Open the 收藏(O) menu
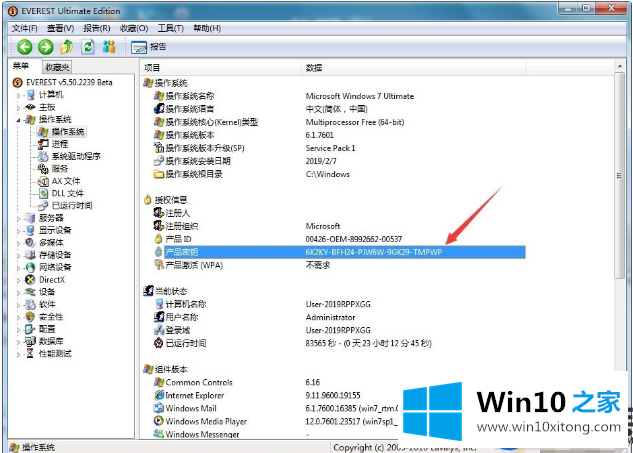This screenshot has height=453, width=633. point(134,28)
